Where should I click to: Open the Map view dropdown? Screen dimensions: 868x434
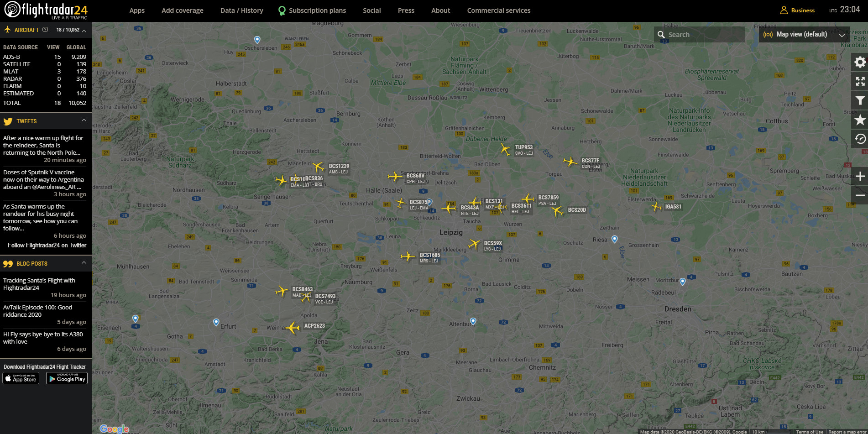(x=804, y=34)
